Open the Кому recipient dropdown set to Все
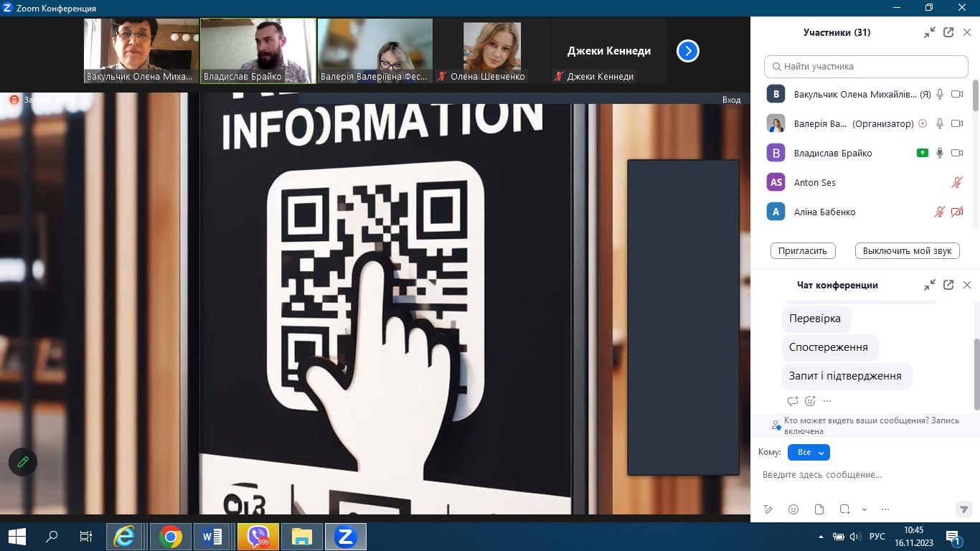Screen dimensions: 980x551 pos(809,452)
